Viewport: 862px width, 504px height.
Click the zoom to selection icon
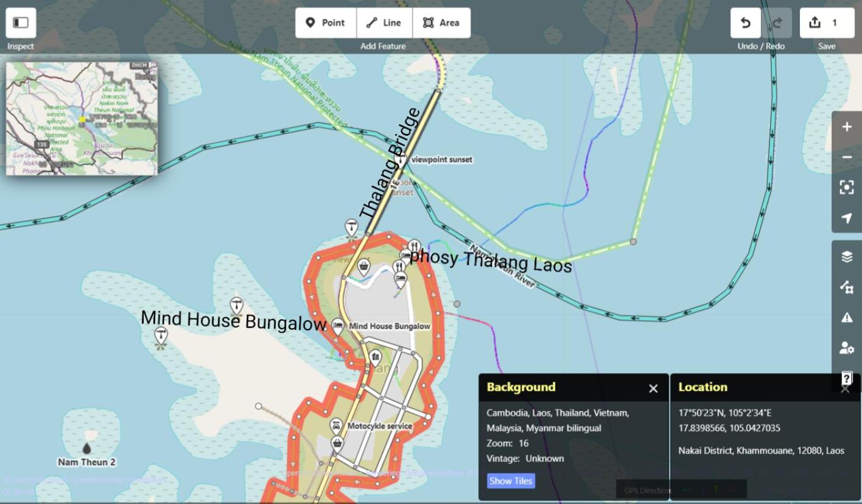[847, 187]
